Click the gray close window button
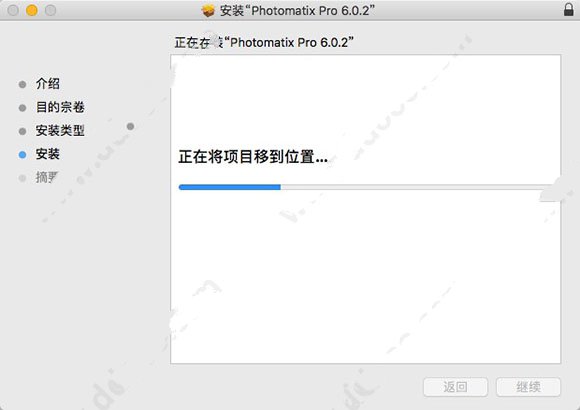580x410 pixels. point(13,10)
